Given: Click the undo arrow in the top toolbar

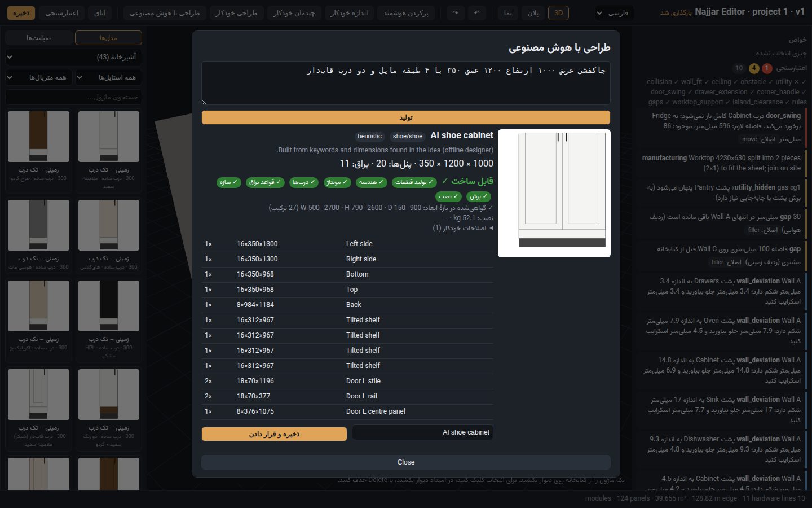Looking at the screenshot, I should click(477, 13).
